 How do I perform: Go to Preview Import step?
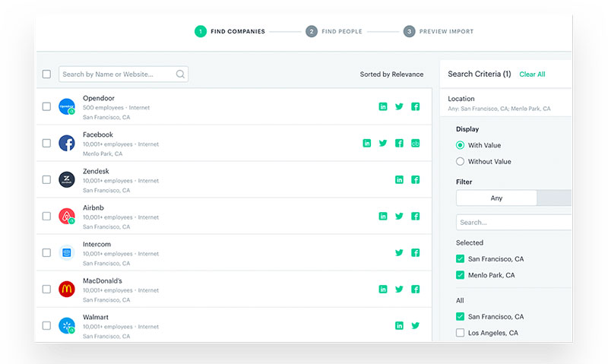(x=439, y=31)
